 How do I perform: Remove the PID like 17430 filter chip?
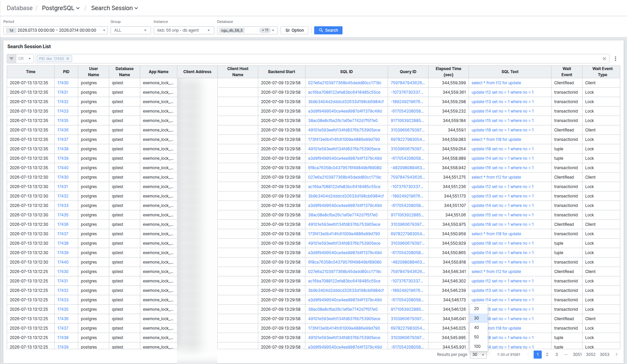(x=68, y=59)
